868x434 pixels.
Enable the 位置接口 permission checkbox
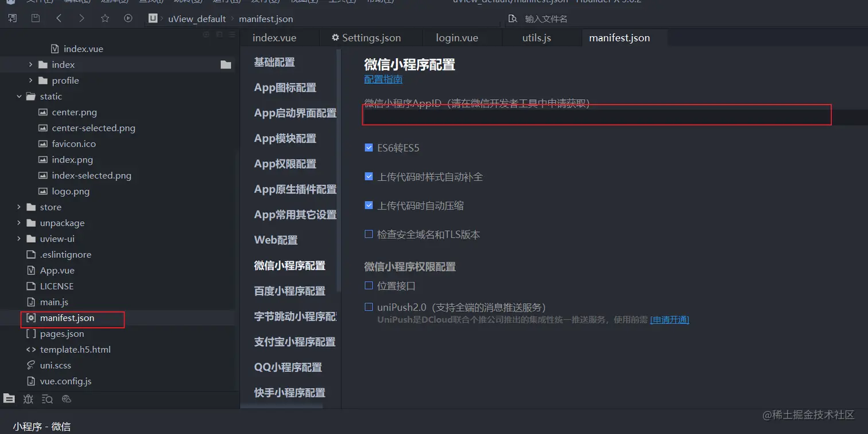coord(369,285)
